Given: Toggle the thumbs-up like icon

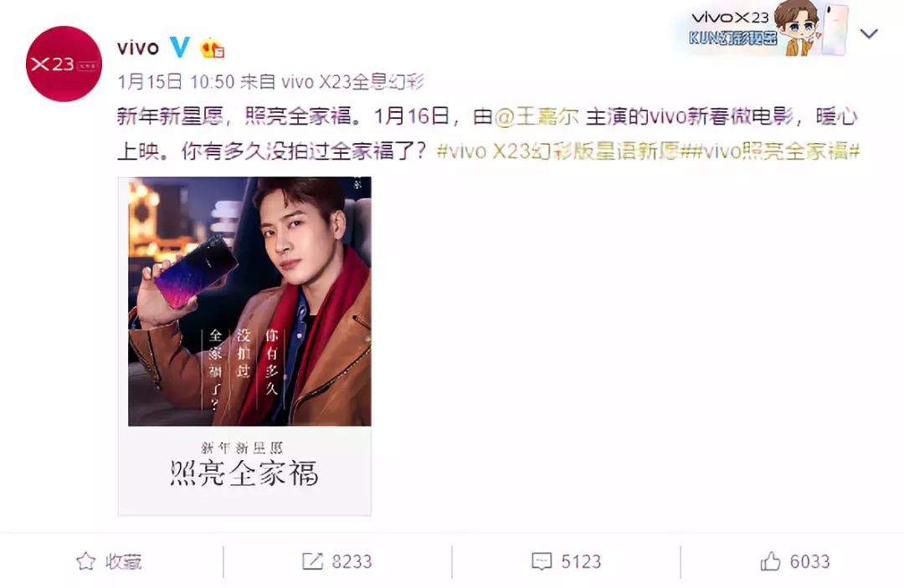Looking at the screenshot, I should [770, 561].
